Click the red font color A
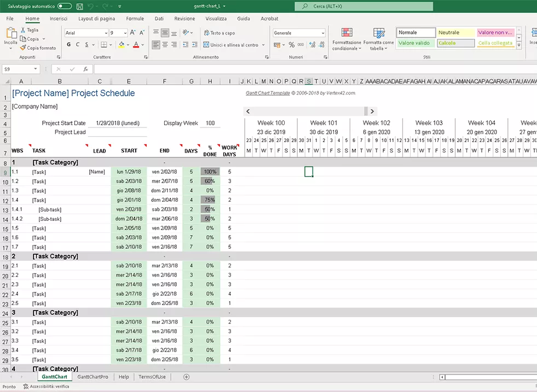 coord(136,45)
